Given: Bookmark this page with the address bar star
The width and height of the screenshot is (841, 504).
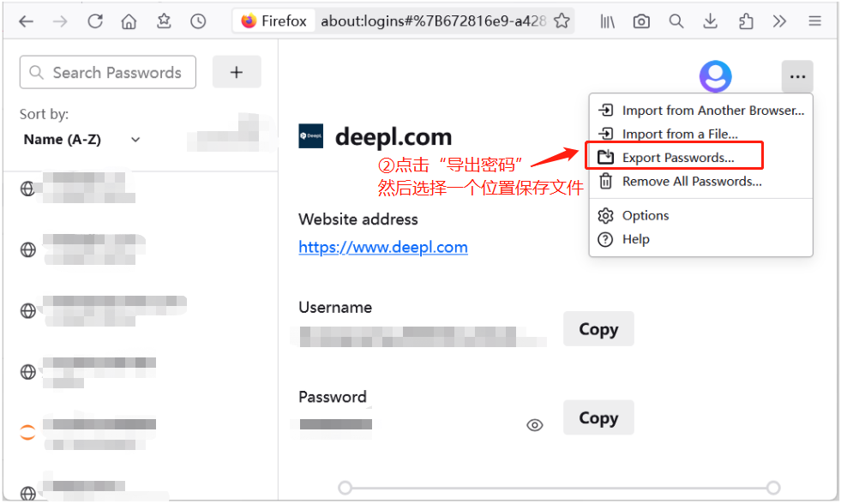Looking at the screenshot, I should 562,21.
